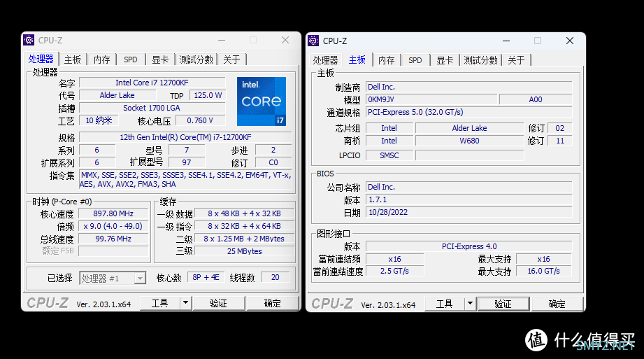Click the SMSC LPCIO value

point(389,155)
